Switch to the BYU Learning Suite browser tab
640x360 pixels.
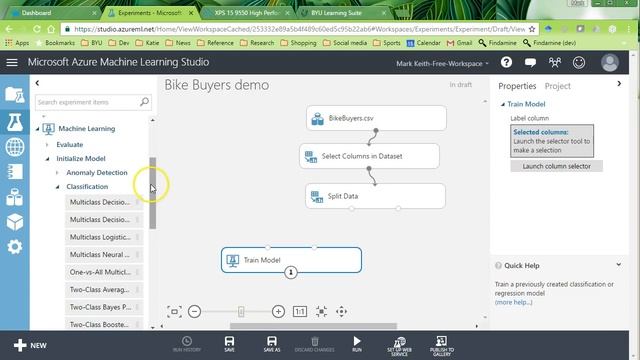343,13
